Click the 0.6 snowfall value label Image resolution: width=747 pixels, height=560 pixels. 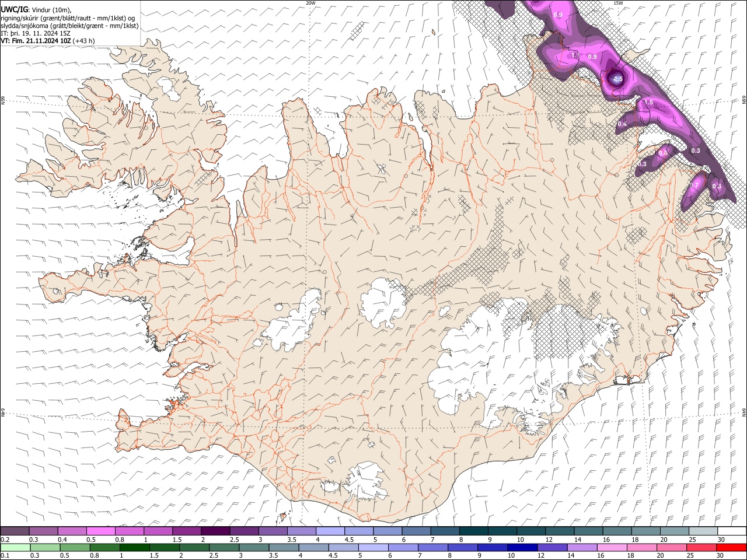click(x=663, y=153)
